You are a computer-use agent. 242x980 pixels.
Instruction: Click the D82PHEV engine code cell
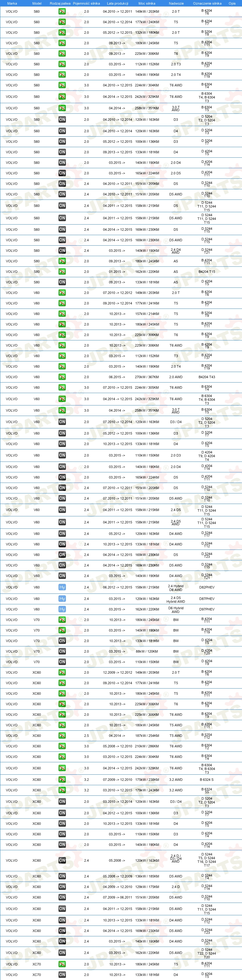207,587
